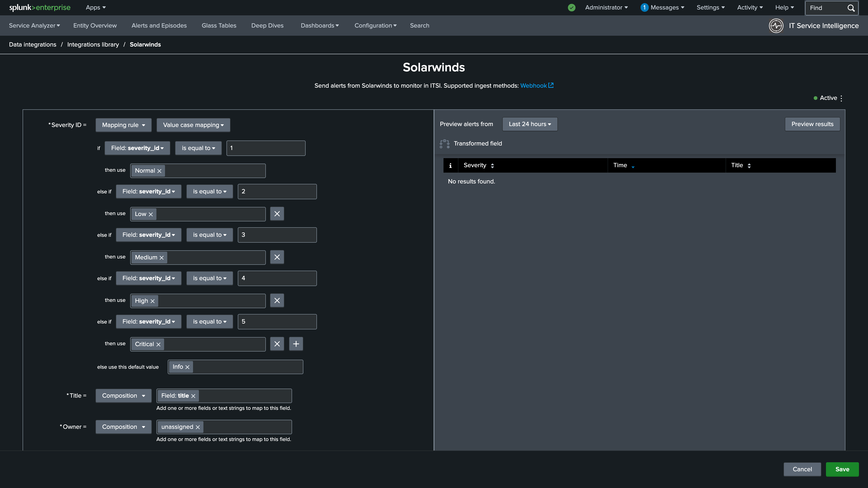Delete the else-if rule mapped to Low
The height and width of the screenshot is (488, 868).
[277, 214]
